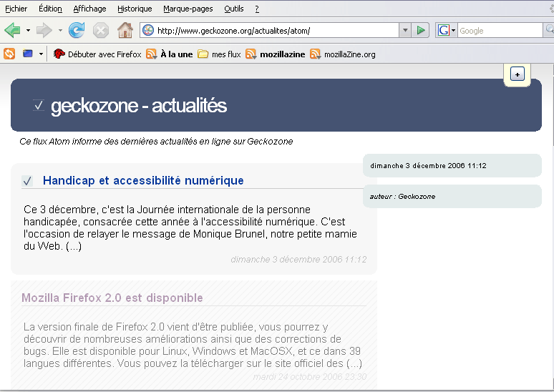Open the Google search engine selector
Image resolution: width=554 pixels, height=392 pixels.
click(x=447, y=30)
